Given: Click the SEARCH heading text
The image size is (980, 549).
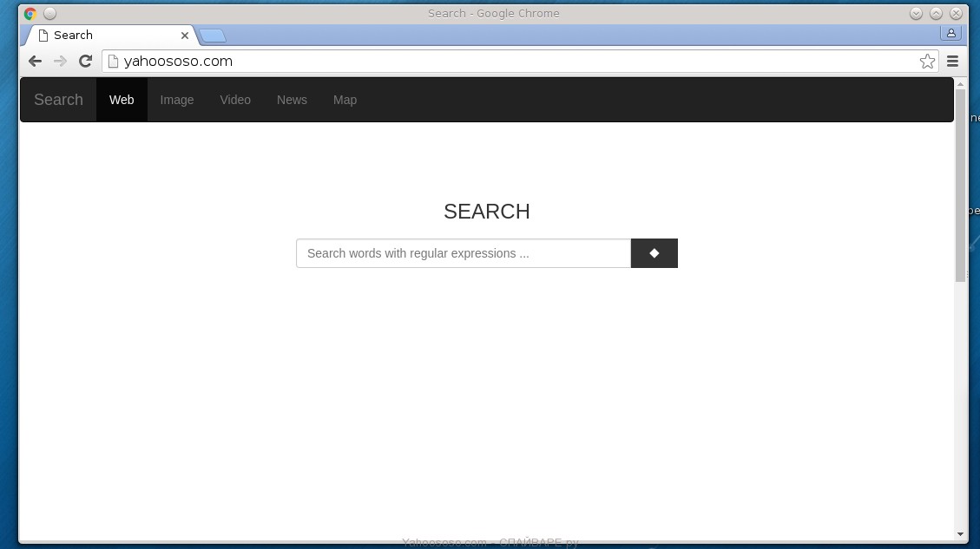Looking at the screenshot, I should pyautogui.click(x=487, y=211).
